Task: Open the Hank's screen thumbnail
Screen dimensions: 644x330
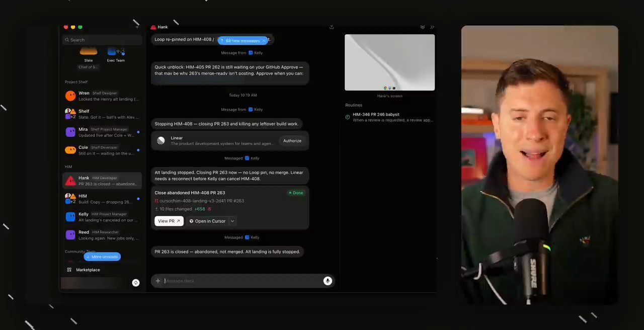Action: 390,62
